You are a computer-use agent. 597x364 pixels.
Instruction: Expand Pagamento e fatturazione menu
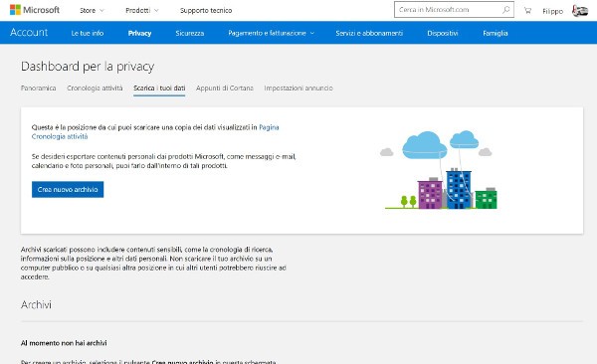(271, 33)
